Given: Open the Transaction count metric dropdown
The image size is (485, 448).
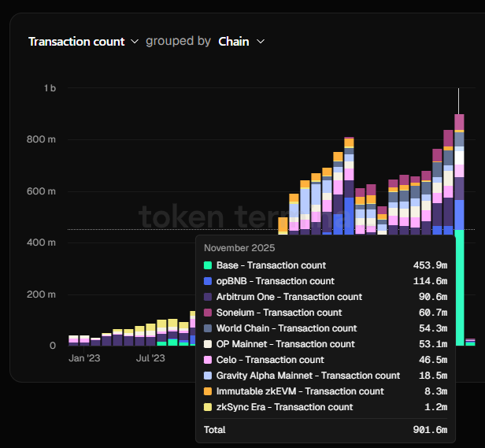Looking at the screenshot, I should [76, 41].
